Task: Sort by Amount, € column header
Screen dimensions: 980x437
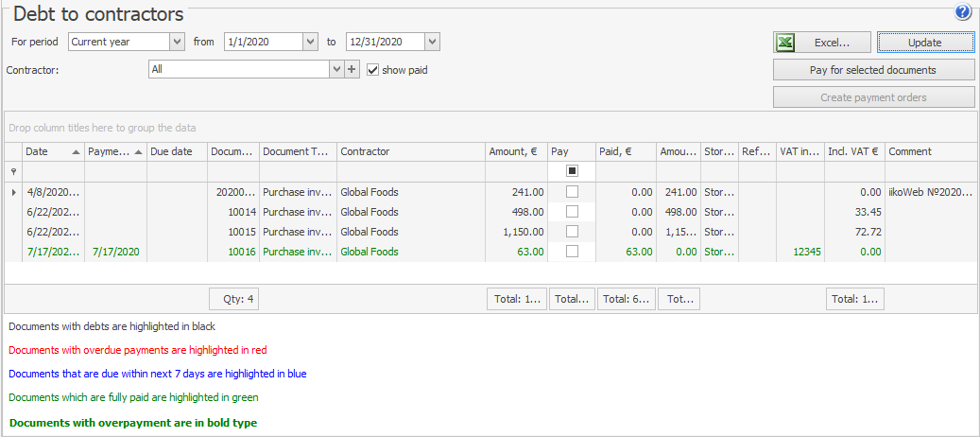Action: [515, 151]
